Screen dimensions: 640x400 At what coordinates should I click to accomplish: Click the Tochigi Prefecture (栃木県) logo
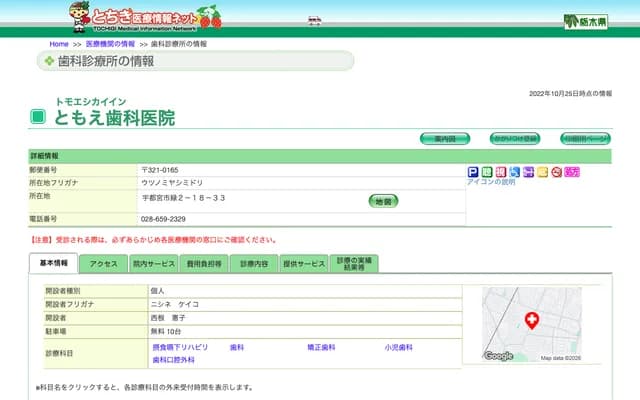(586, 21)
